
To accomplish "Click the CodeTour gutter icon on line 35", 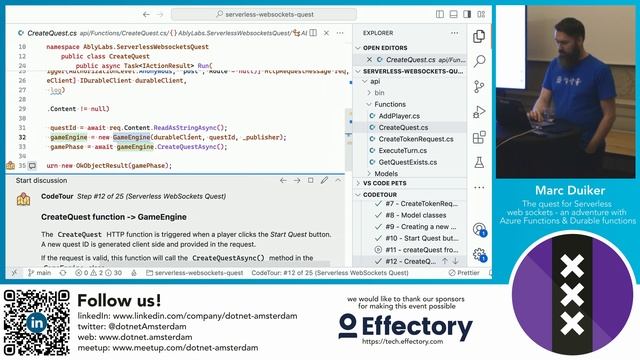I will 11,165.
